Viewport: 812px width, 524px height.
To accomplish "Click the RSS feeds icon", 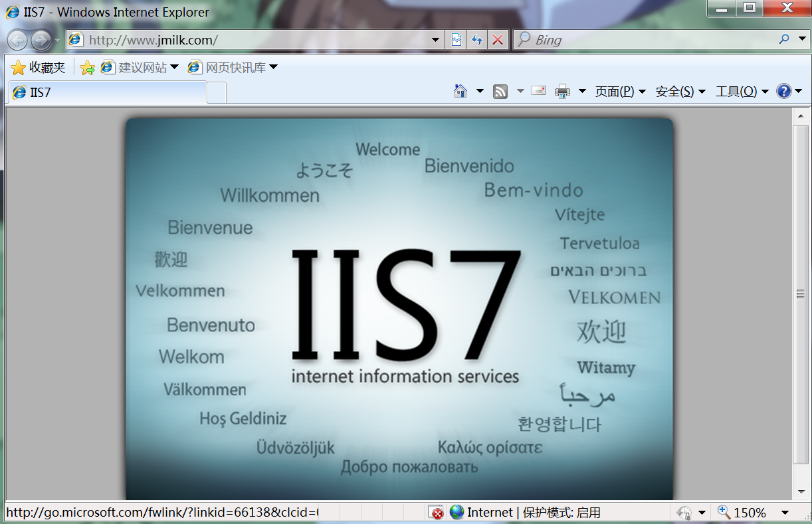I will click(x=500, y=92).
